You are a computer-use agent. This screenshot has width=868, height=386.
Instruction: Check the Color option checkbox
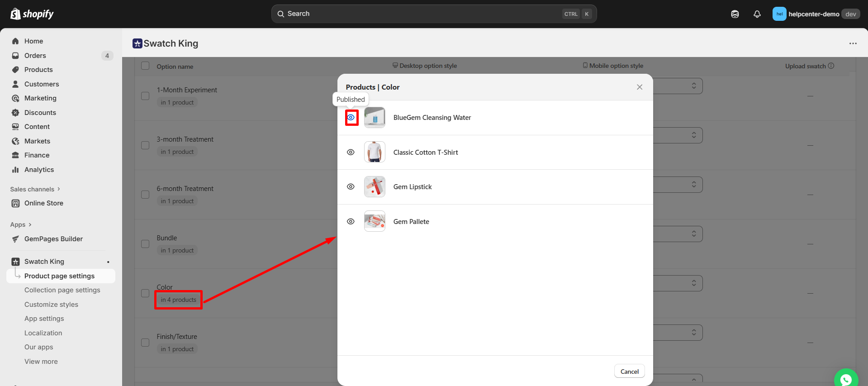click(x=145, y=293)
